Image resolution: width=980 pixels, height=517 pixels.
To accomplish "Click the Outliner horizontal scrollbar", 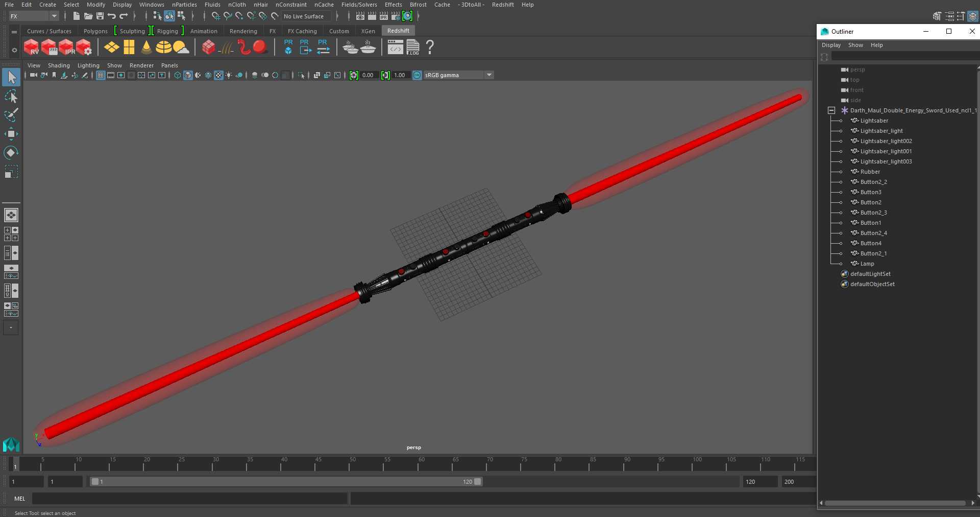I will click(895, 503).
